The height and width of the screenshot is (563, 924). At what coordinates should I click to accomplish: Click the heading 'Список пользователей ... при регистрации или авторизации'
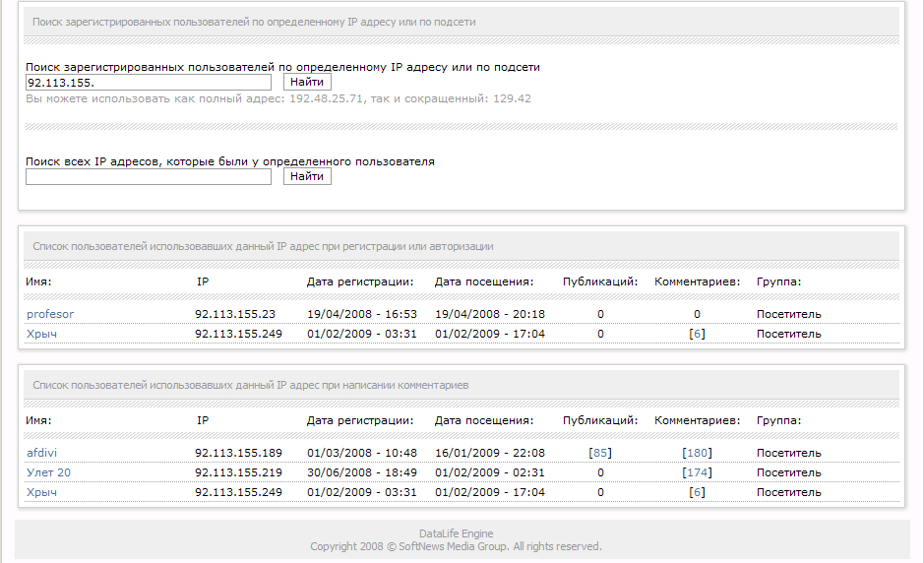pyautogui.click(x=263, y=246)
